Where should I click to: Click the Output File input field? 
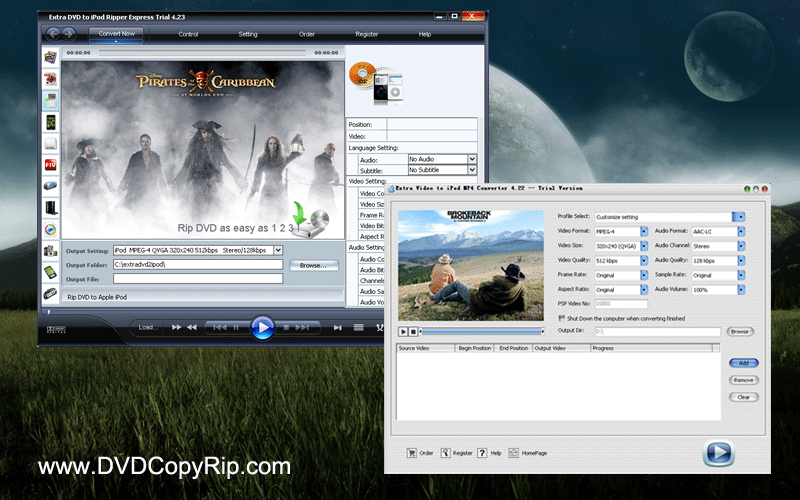[198, 279]
